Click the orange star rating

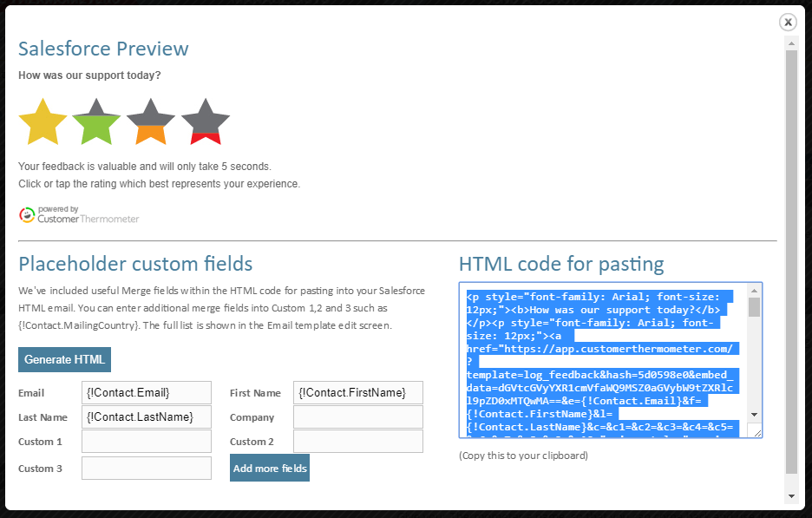pos(151,121)
